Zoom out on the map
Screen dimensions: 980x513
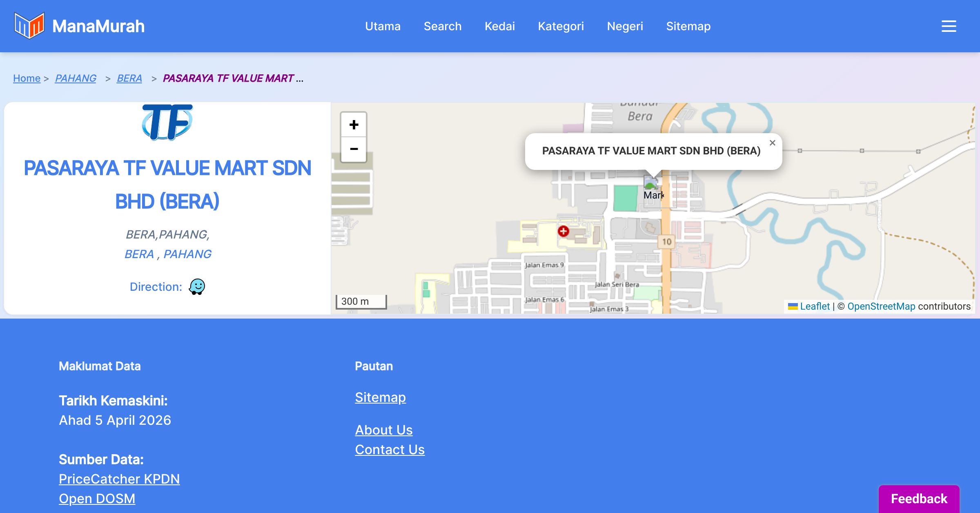pos(354,149)
